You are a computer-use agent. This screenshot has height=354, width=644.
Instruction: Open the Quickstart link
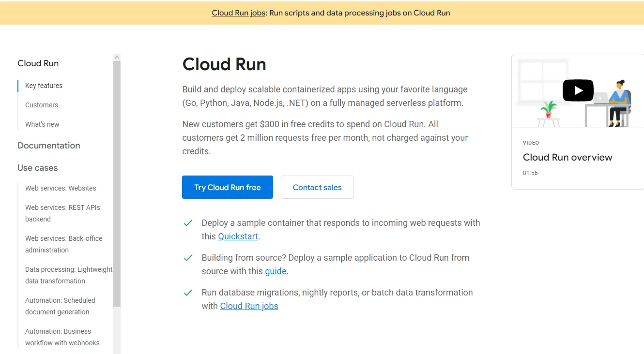click(x=238, y=236)
